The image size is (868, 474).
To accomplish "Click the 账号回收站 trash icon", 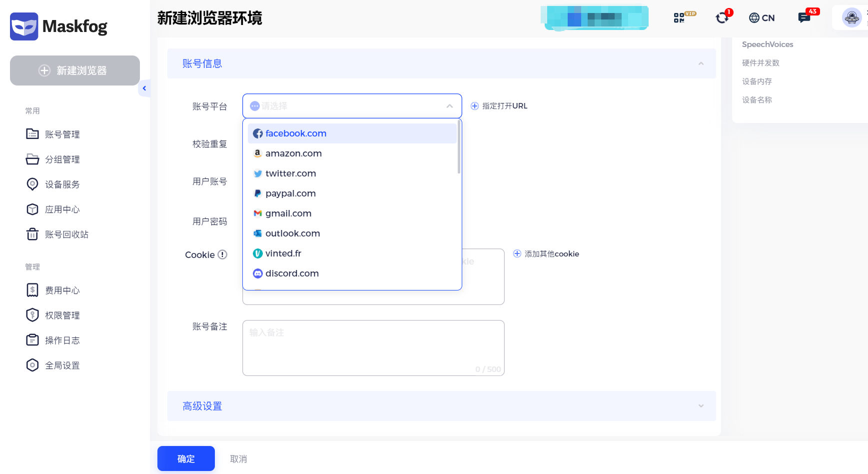I will (32, 234).
